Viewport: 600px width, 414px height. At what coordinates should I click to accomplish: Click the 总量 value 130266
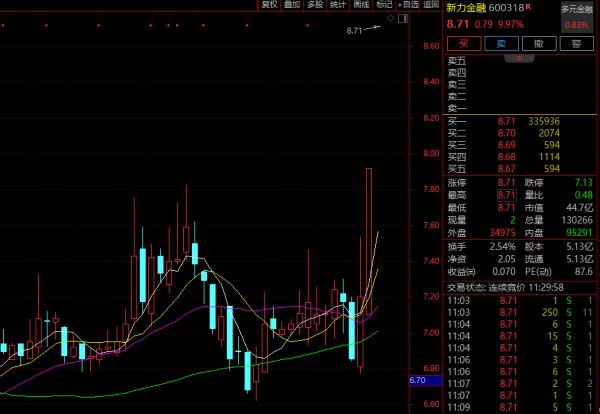[577, 220]
